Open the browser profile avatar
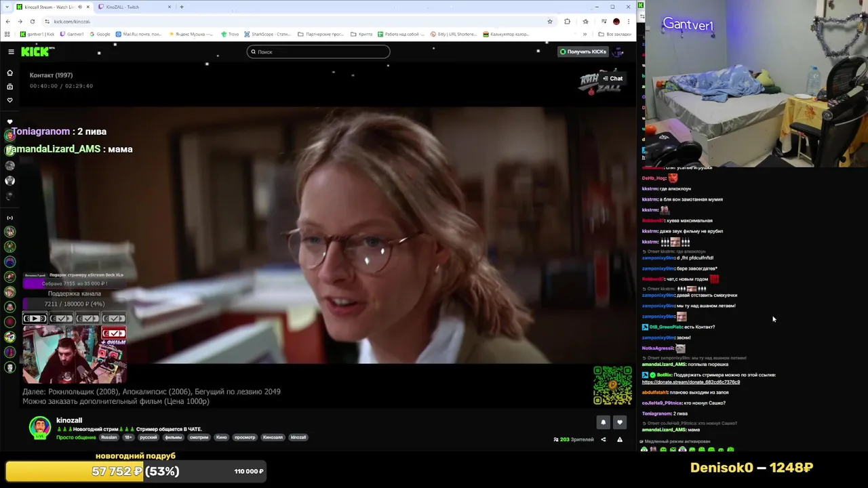 (616, 21)
